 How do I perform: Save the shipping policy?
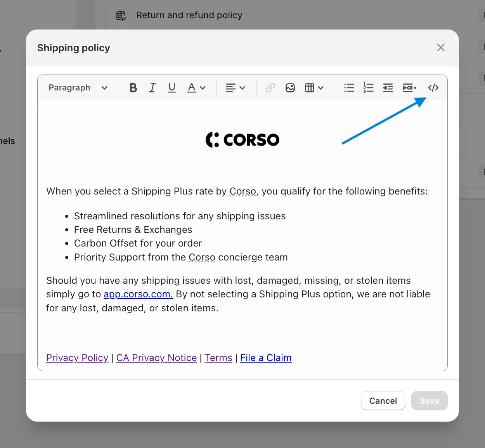point(429,401)
